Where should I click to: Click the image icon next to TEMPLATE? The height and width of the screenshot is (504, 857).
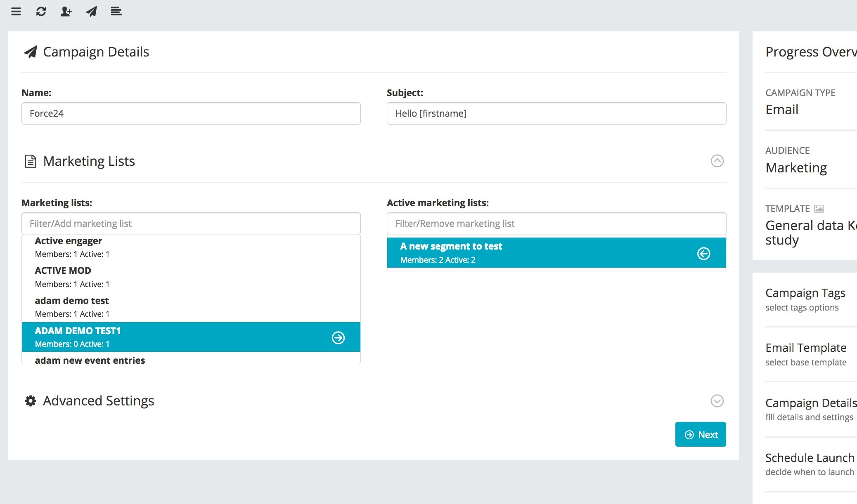[819, 209]
